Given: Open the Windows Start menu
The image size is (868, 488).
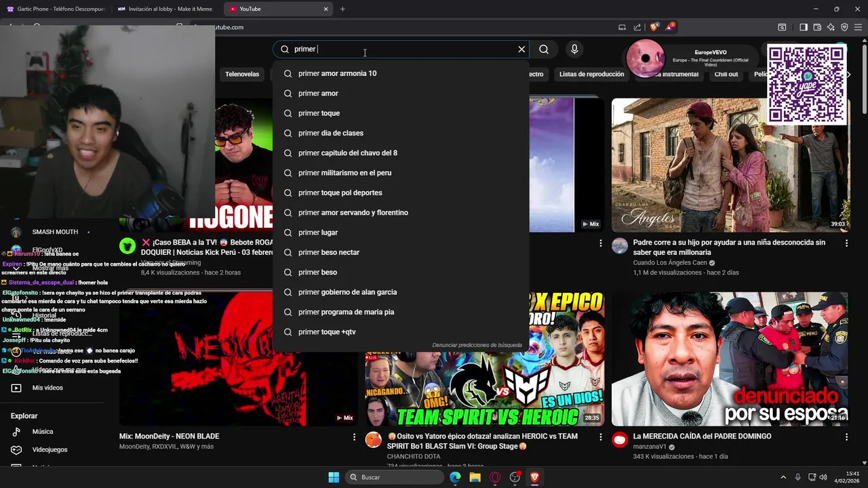Looking at the screenshot, I should (334, 477).
